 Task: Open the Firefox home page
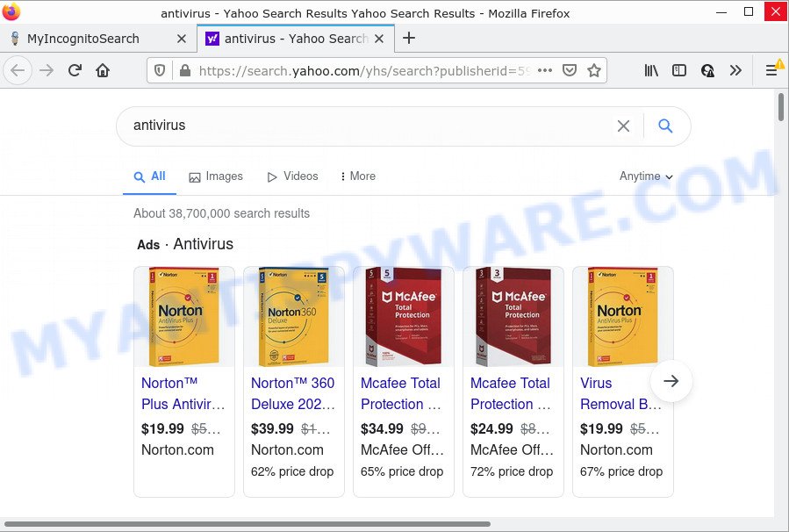click(x=103, y=70)
